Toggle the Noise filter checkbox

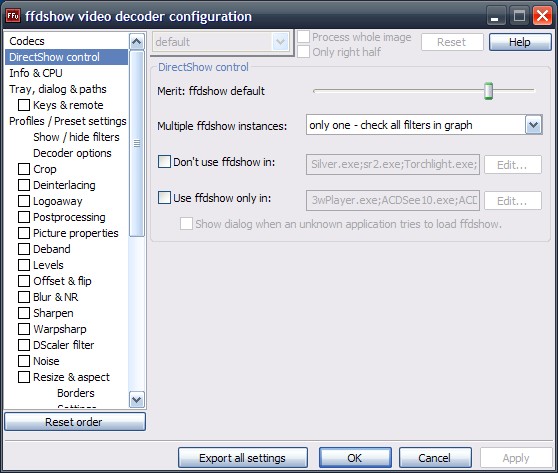click(24, 361)
